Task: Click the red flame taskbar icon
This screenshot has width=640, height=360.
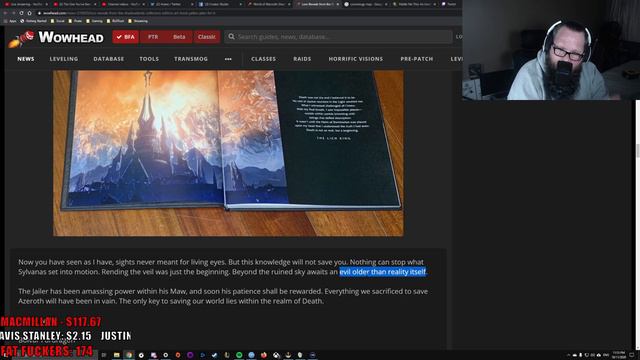Action: click(264, 355)
